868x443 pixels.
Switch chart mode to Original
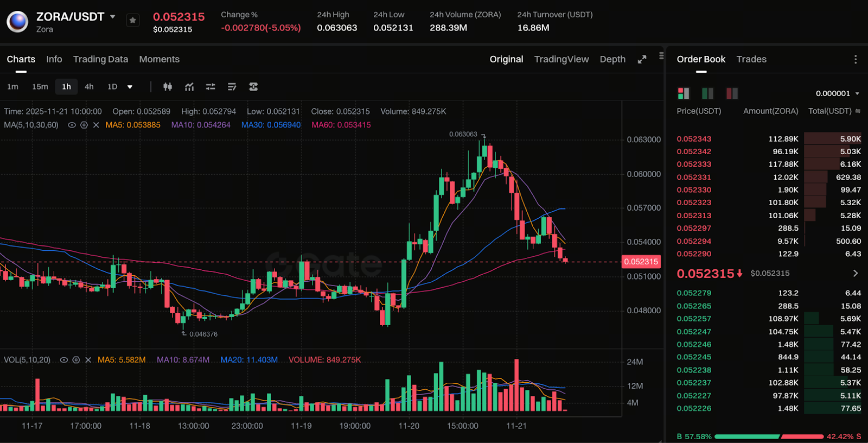506,59
